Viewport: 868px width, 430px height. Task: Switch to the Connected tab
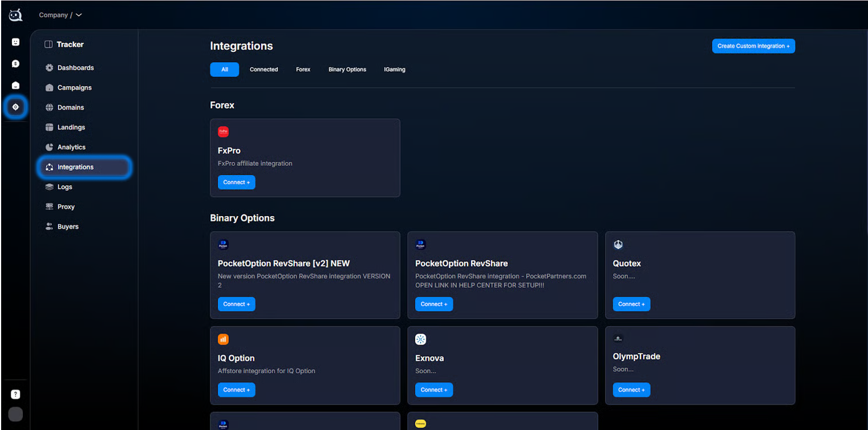point(264,70)
